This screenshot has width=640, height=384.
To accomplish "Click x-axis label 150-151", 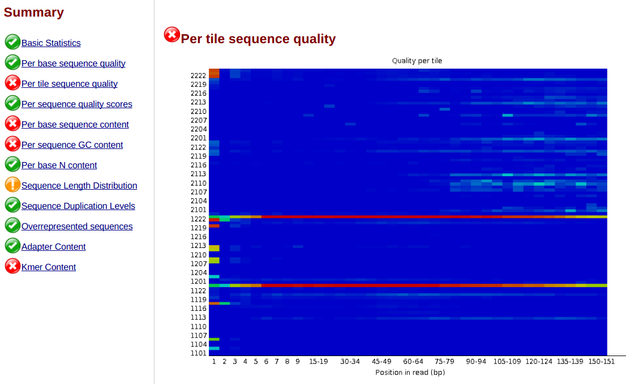I will pos(601,362).
